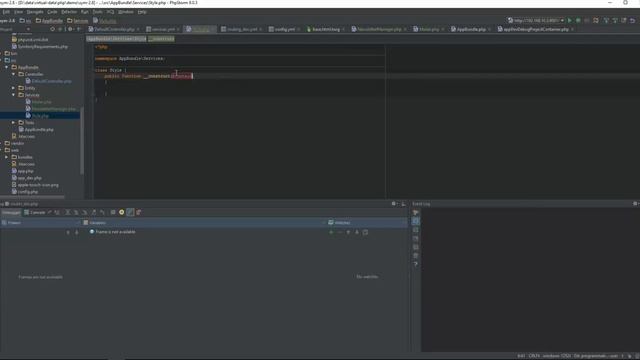The width and height of the screenshot is (640, 360).
Task: Open the View menu
Action: point(18,12)
